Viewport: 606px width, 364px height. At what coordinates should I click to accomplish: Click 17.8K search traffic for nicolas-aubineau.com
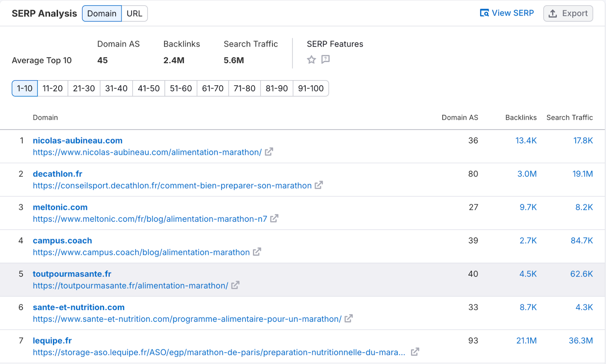pyautogui.click(x=583, y=140)
